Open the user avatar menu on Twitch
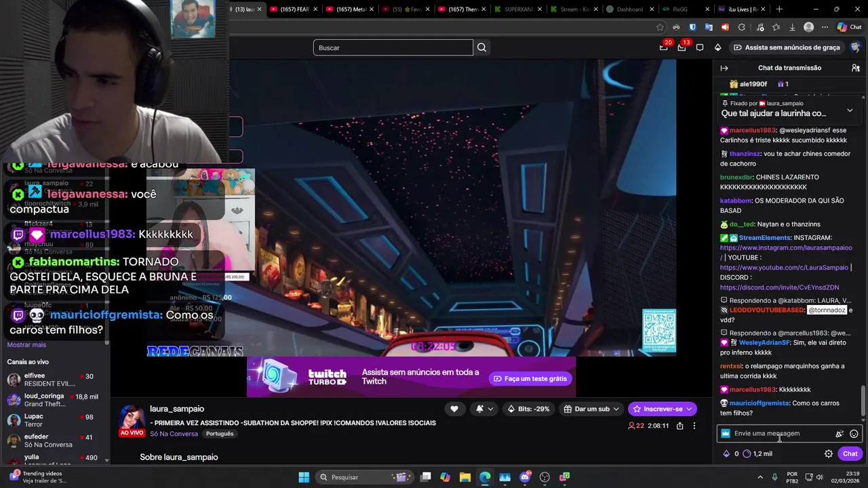Image resolution: width=868 pixels, height=488 pixels. 856,47
